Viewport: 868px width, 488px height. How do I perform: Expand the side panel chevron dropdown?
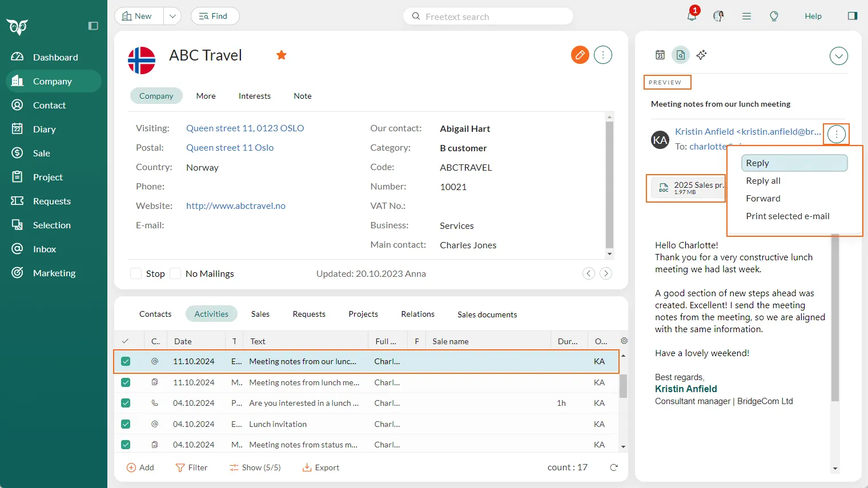(x=838, y=56)
